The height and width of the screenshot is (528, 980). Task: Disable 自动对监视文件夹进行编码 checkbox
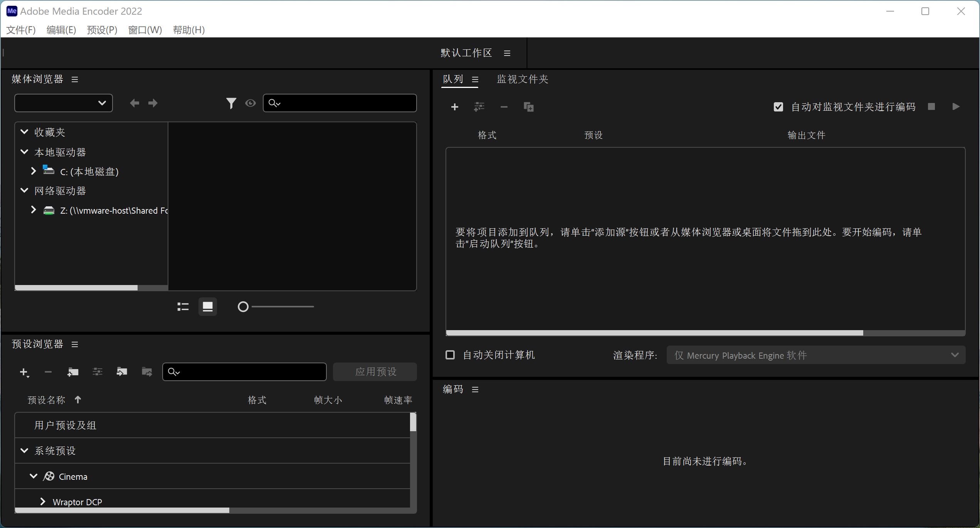(x=778, y=106)
